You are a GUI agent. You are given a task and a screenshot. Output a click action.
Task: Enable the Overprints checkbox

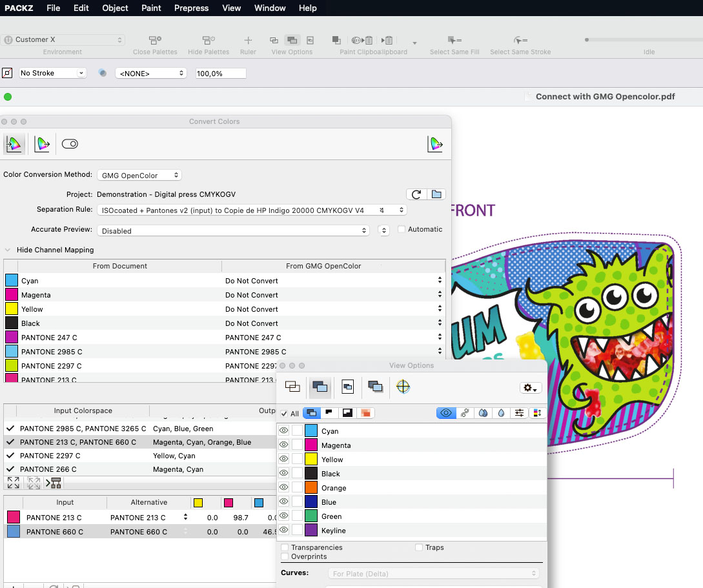[x=285, y=556]
